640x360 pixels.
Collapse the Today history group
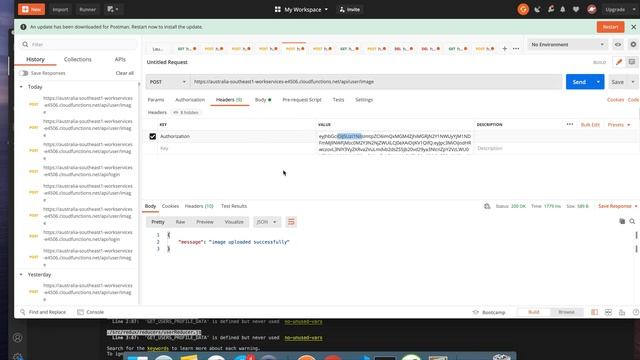(21, 87)
